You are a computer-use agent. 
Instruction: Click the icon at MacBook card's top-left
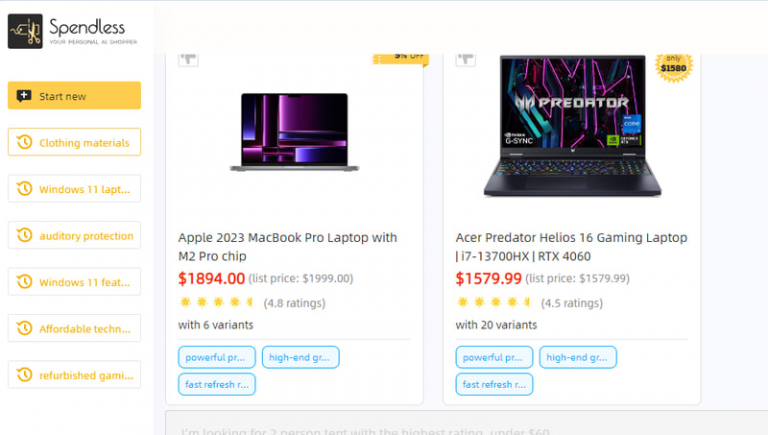click(x=188, y=58)
